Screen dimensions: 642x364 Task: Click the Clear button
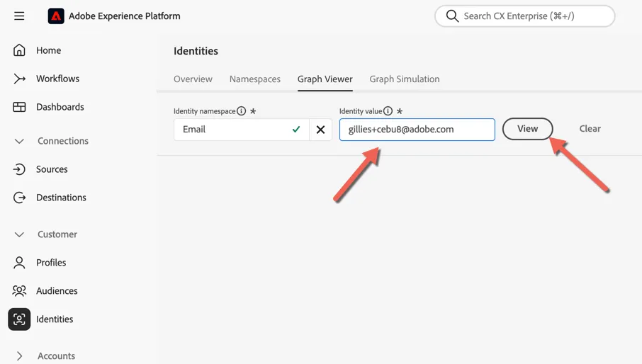(x=590, y=128)
